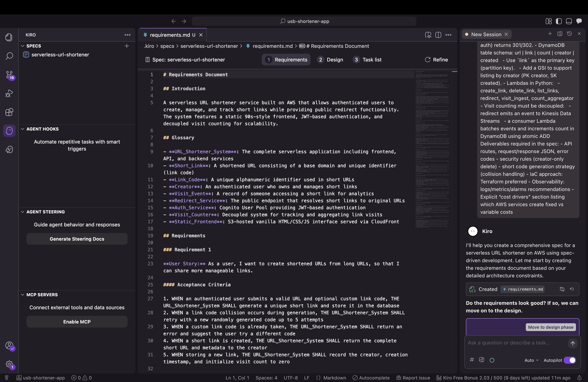
Task: Click Generate Steering Docs button
Action: [77, 239]
